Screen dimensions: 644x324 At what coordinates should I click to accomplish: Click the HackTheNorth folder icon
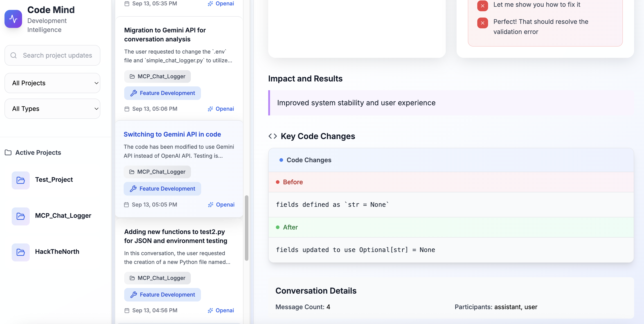20,252
